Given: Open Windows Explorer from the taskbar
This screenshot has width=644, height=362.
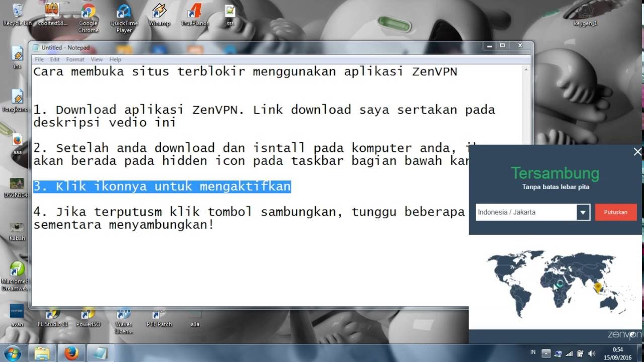Looking at the screenshot, I should (42, 353).
